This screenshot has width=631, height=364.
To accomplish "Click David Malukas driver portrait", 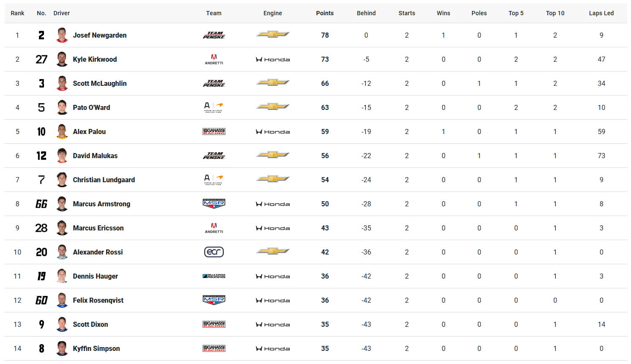I will (62, 156).
